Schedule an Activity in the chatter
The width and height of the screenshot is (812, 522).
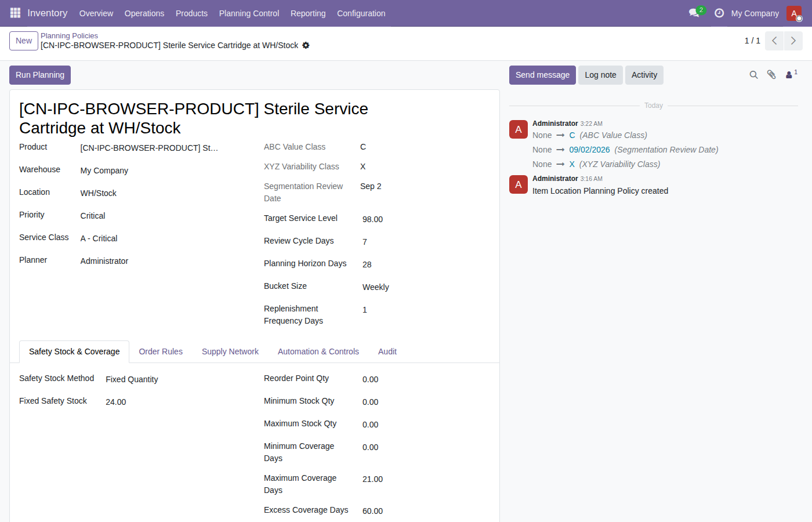click(644, 75)
